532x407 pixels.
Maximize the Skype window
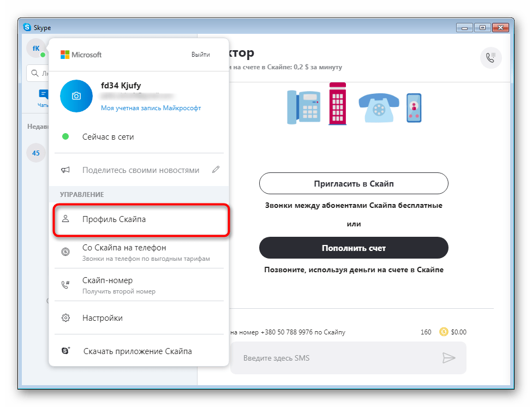pos(482,27)
